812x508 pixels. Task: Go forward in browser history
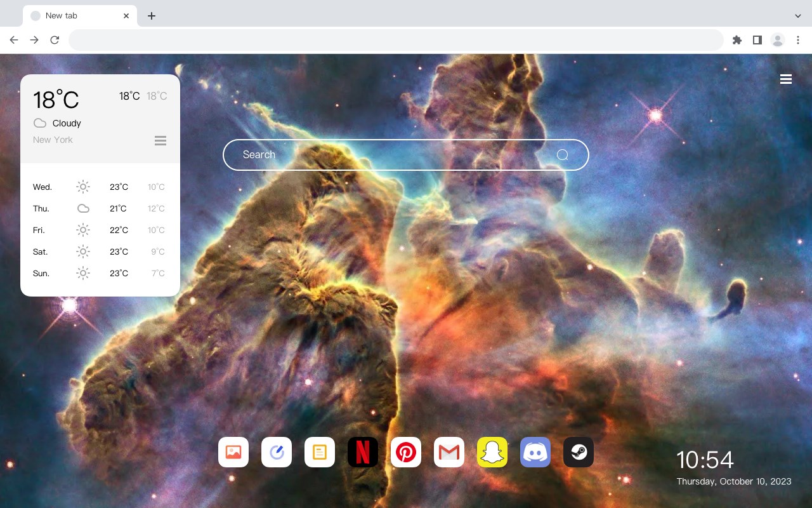point(34,40)
